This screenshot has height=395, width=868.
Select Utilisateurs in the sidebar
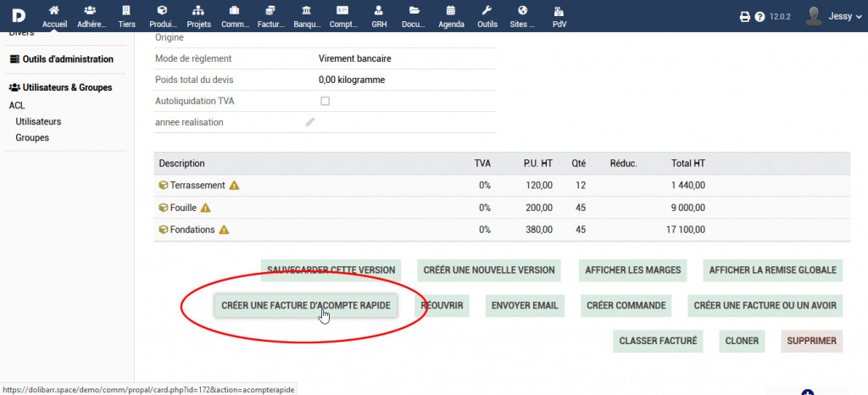click(x=38, y=121)
